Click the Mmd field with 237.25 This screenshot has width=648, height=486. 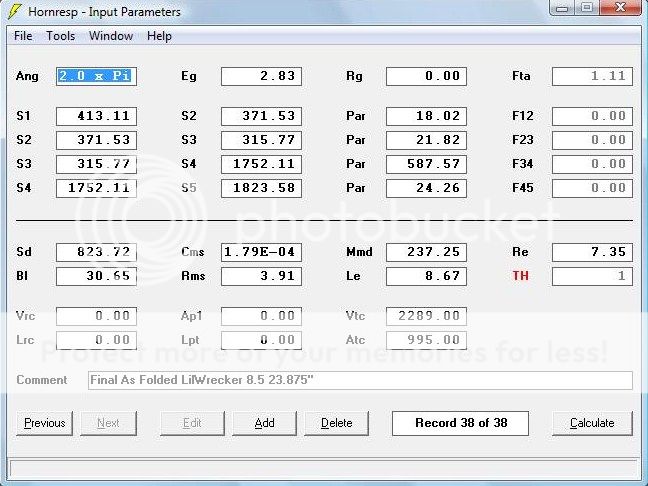pos(426,253)
